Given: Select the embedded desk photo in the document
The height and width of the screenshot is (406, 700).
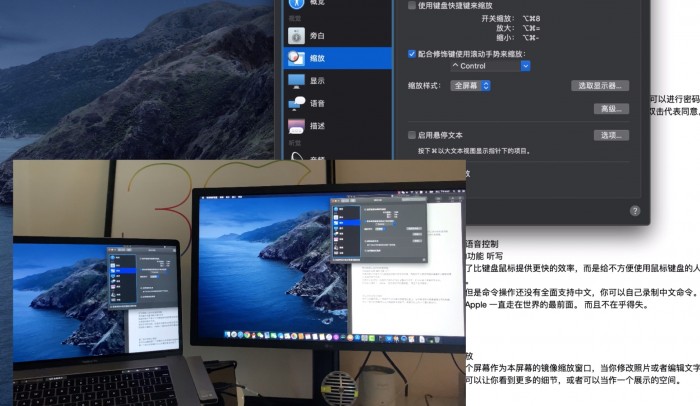Looking at the screenshot, I should (239, 283).
